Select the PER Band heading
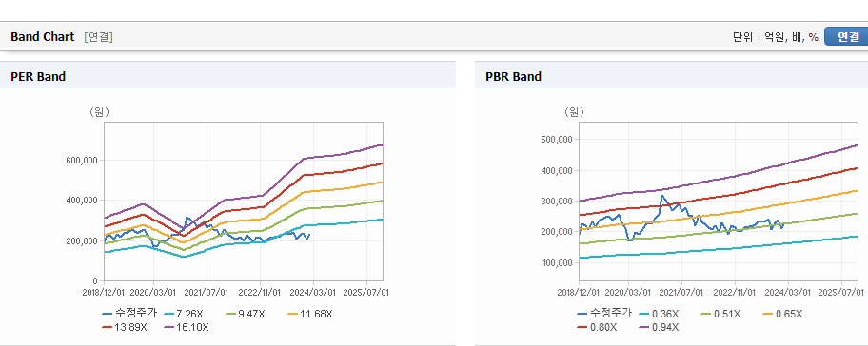This screenshot has width=868, height=346. point(38,76)
